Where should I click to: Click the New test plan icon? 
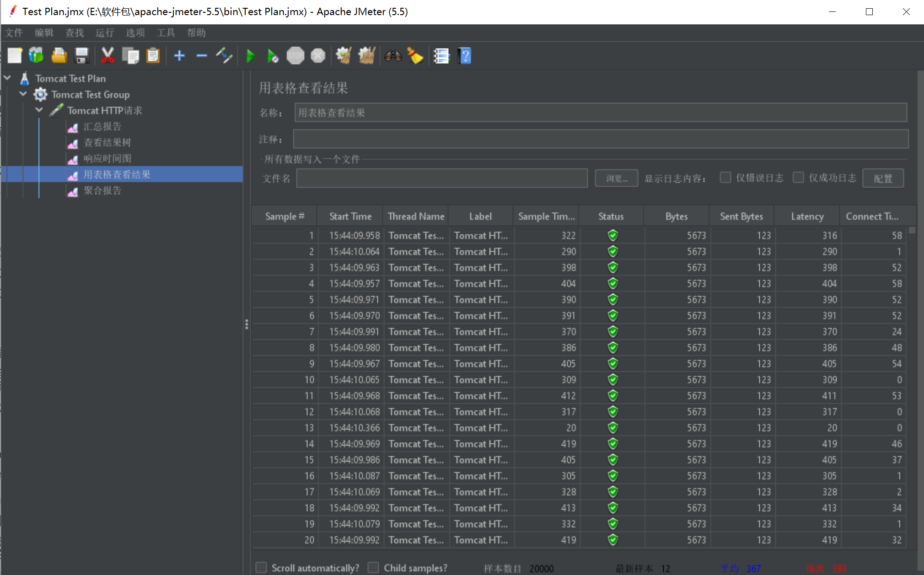(15, 56)
